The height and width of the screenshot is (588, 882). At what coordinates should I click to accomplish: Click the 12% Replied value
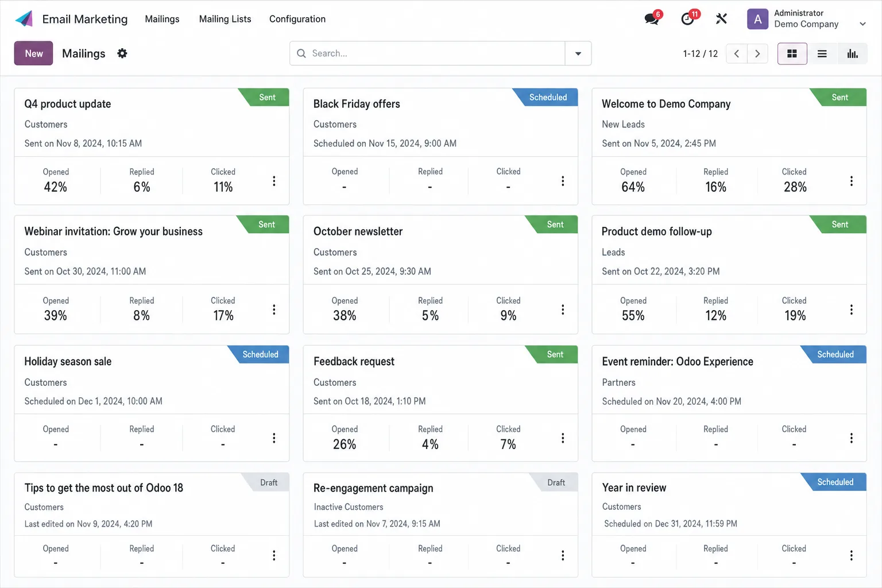[x=715, y=315]
